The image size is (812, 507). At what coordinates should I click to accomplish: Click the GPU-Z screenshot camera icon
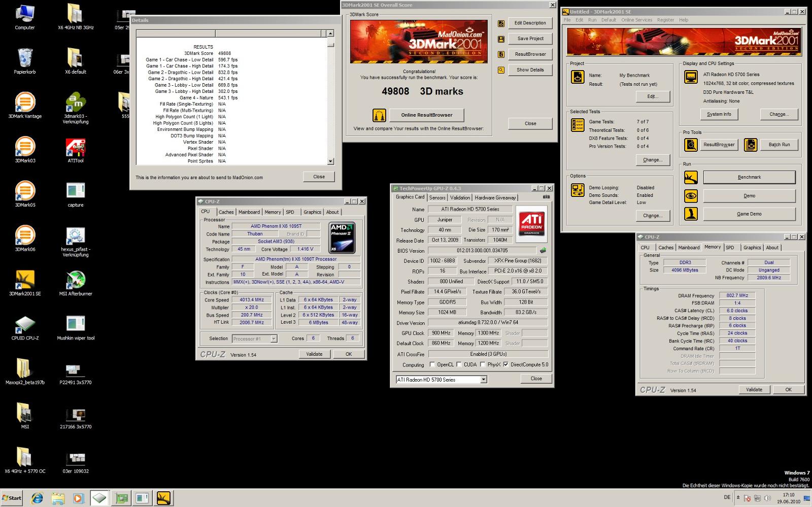tap(546, 197)
